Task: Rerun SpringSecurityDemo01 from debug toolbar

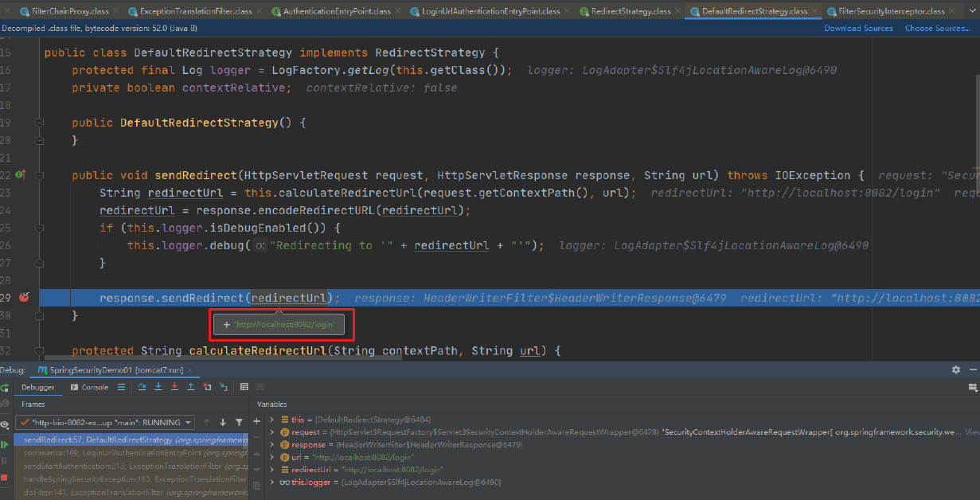Action: [x=5, y=388]
